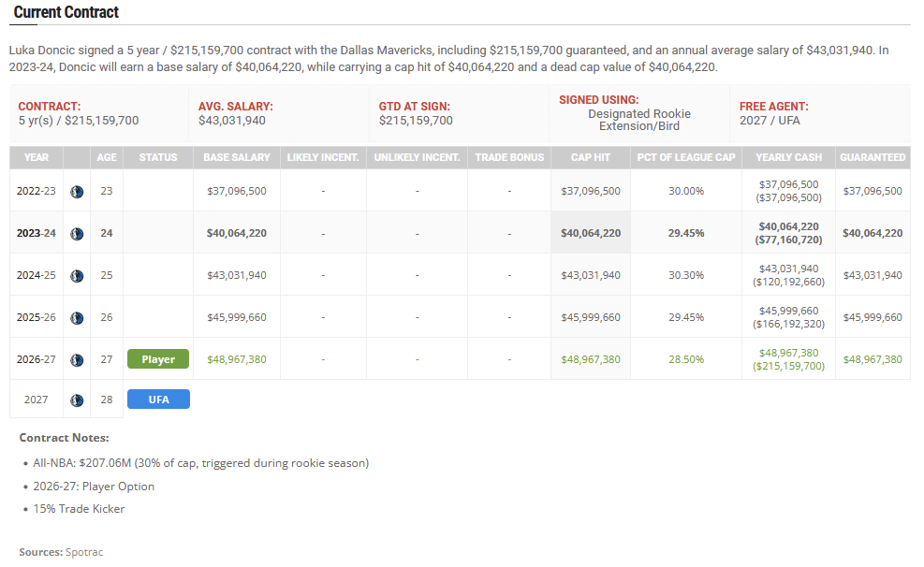This screenshot has width=924, height=567.
Task: Click the 2025-26 year cell
Action: pyautogui.click(x=36, y=317)
